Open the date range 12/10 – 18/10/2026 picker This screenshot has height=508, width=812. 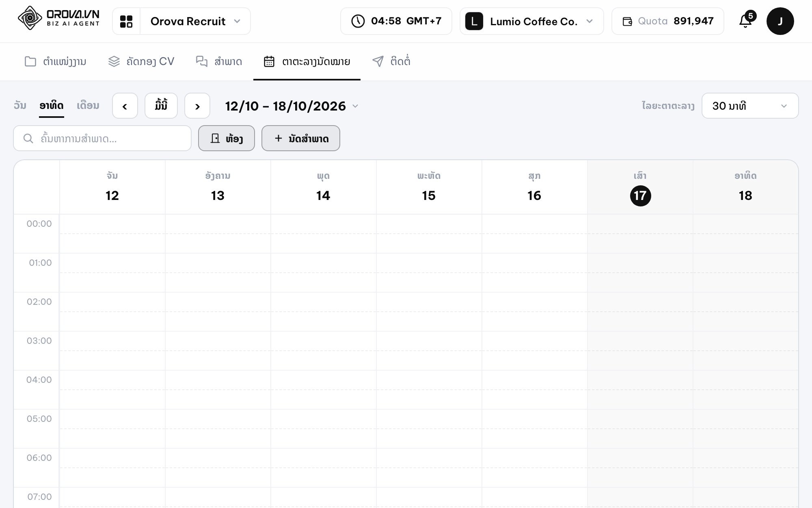pos(292,106)
